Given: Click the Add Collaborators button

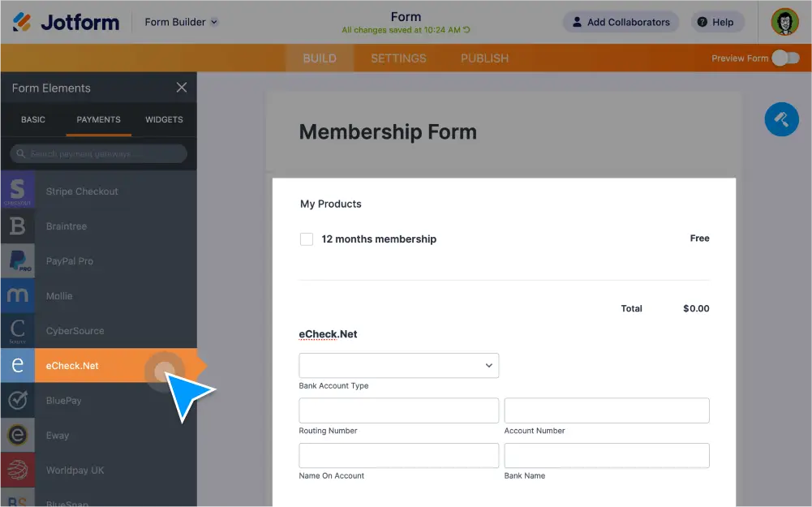Looking at the screenshot, I should (x=621, y=22).
